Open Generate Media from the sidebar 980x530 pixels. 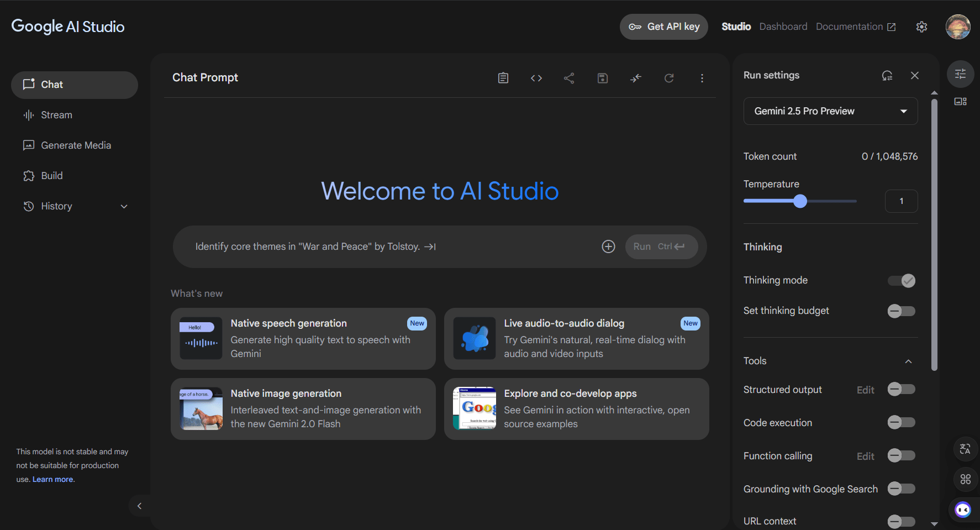coord(75,145)
